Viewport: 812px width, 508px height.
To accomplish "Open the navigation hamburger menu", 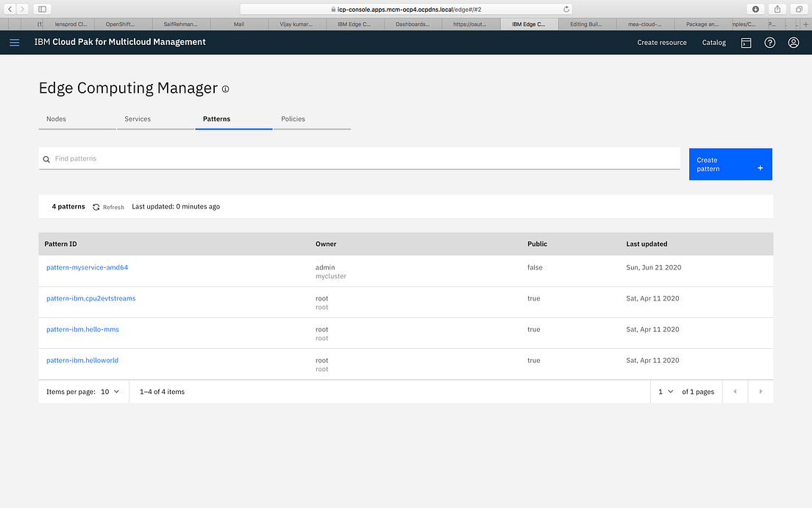I will pos(14,42).
